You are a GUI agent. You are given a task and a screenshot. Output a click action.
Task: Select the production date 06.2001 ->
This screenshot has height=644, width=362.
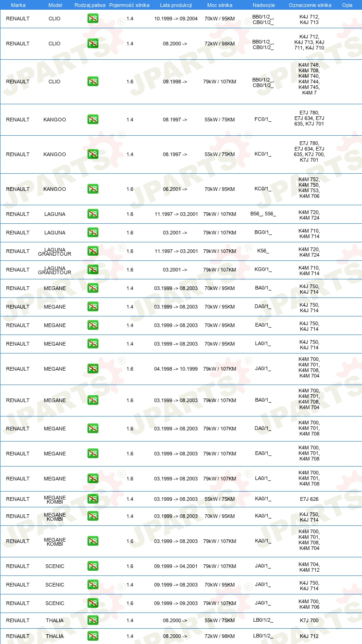point(175,189)
